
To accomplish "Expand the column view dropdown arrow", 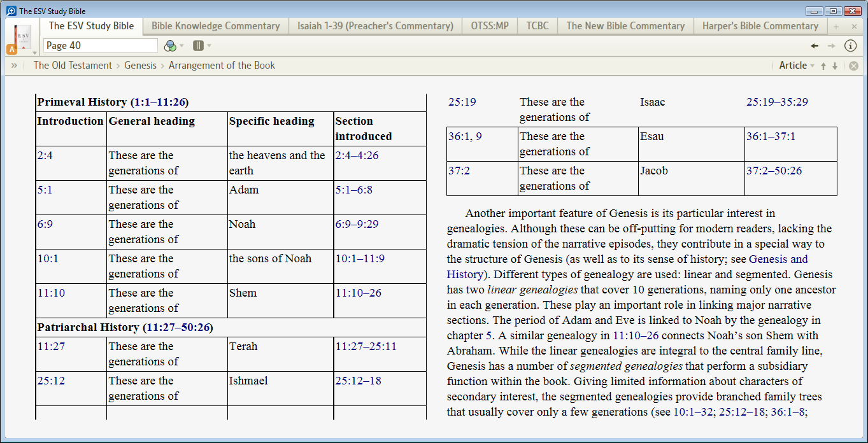I will (x=209, y=46).
